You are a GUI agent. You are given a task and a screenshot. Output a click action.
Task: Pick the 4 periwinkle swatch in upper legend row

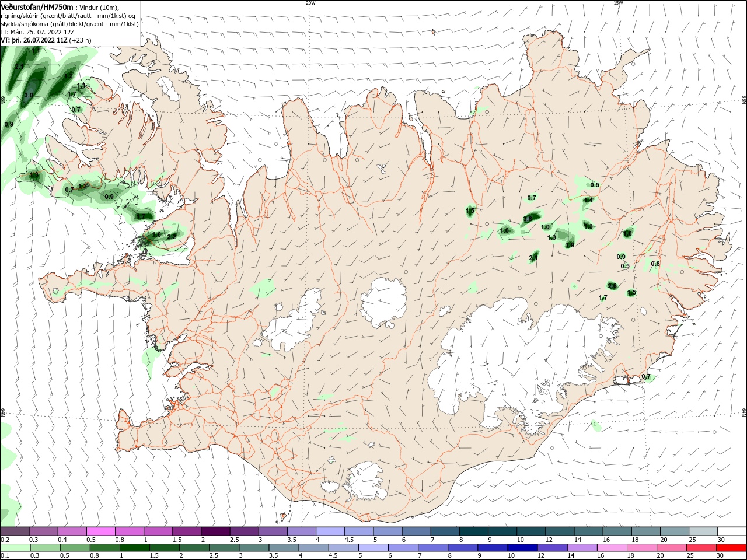click(330, 531)
